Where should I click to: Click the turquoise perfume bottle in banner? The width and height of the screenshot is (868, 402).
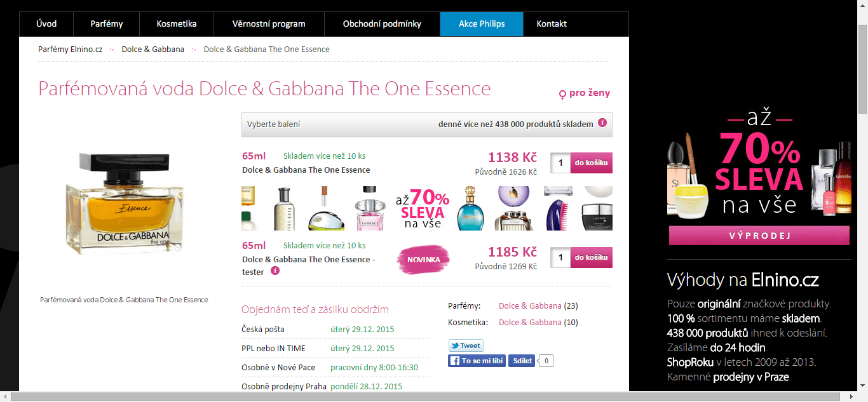470,208
